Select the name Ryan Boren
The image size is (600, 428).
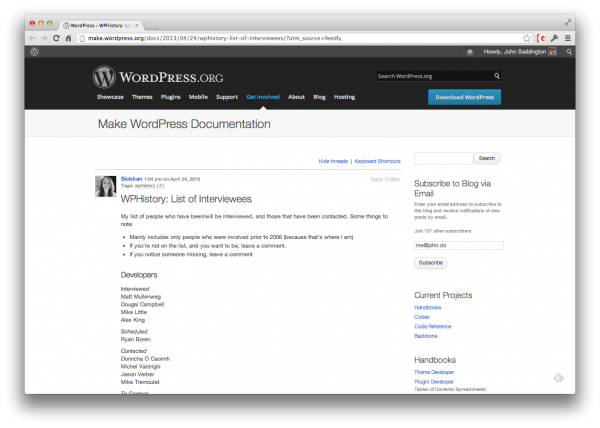click(x=135, y=340)
